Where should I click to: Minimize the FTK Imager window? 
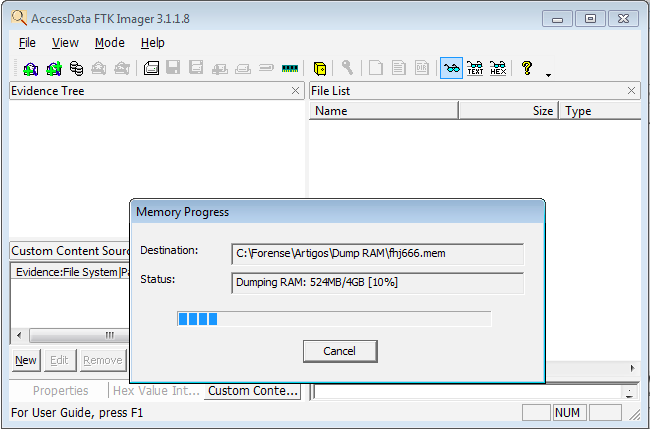(557, 19)
